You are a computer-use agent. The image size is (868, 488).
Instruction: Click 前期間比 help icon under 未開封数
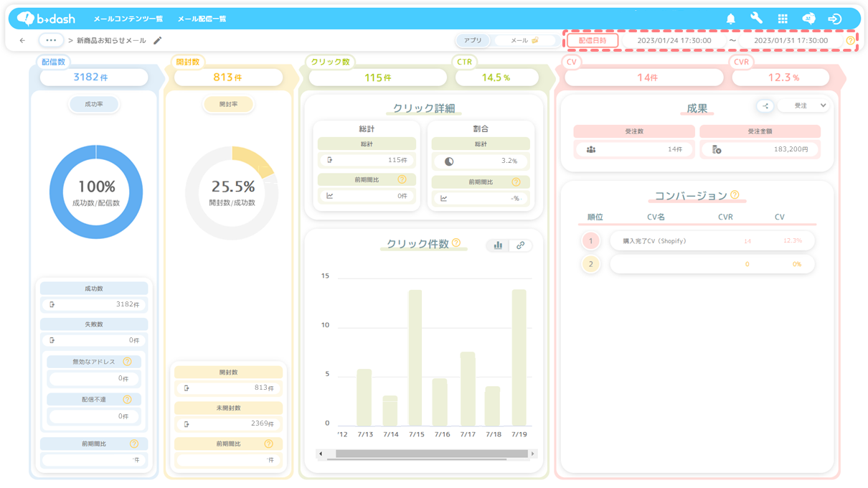coord(268,444)
